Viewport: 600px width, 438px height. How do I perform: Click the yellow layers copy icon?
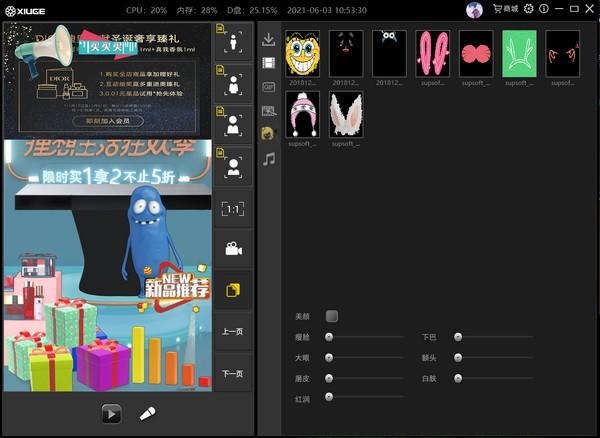pyautogui.click(x=233, y=290)
